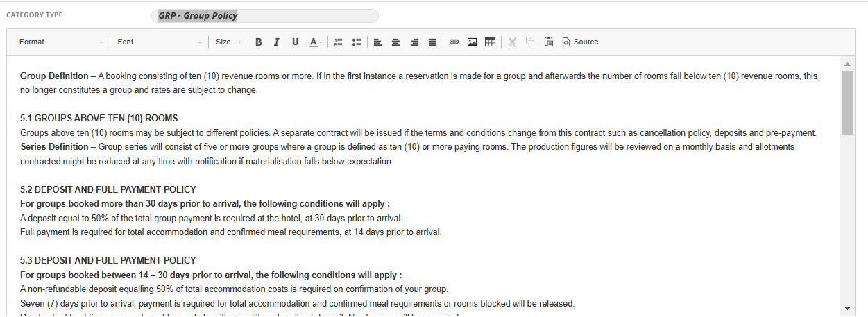
Task: Toggle underline formatting
Action: pyautogui.click(x=295, y=42)
